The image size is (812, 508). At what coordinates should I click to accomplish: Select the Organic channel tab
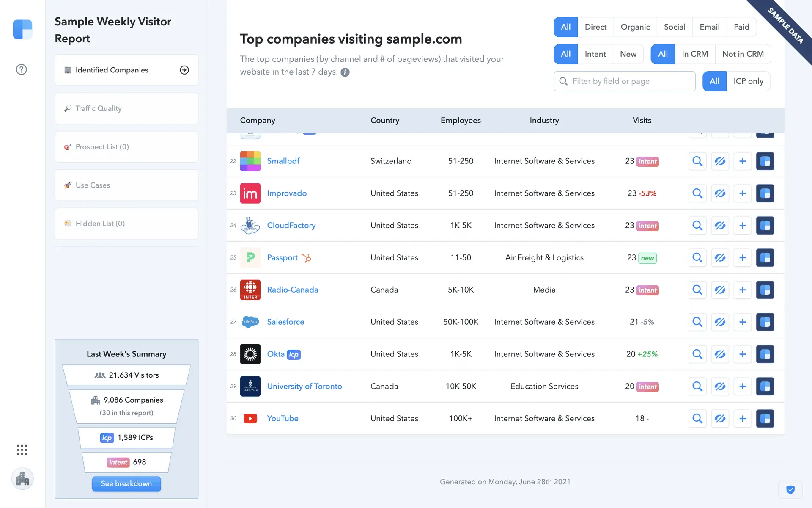(x=635, y=27)
